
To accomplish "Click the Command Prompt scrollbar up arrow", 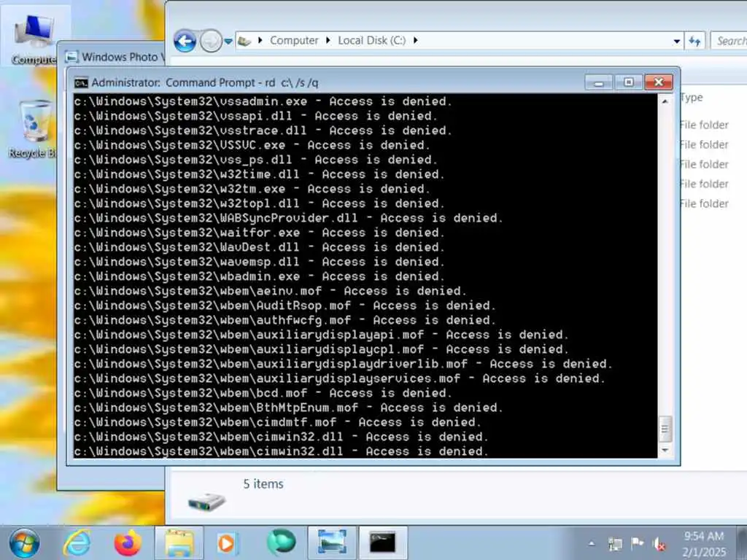I will pos(665,101).
